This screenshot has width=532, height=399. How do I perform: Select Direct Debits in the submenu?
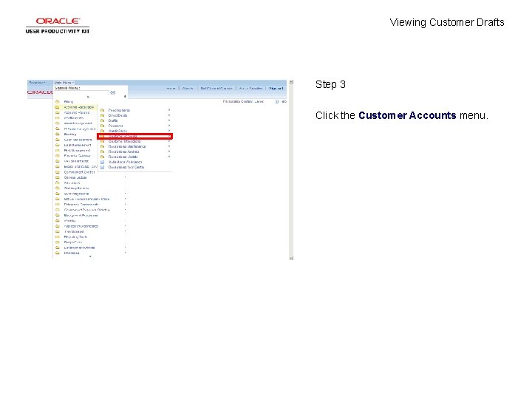[x=117, y=115]
